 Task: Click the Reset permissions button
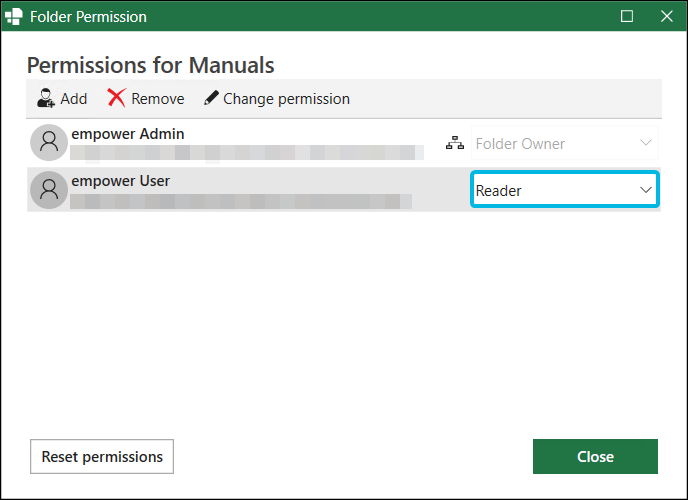point(102,457)
